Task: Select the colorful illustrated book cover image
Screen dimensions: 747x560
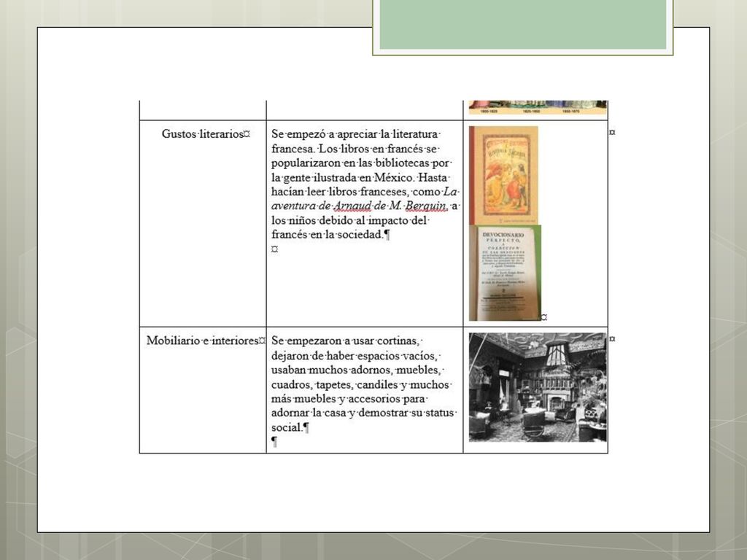Action: [503, 175]
